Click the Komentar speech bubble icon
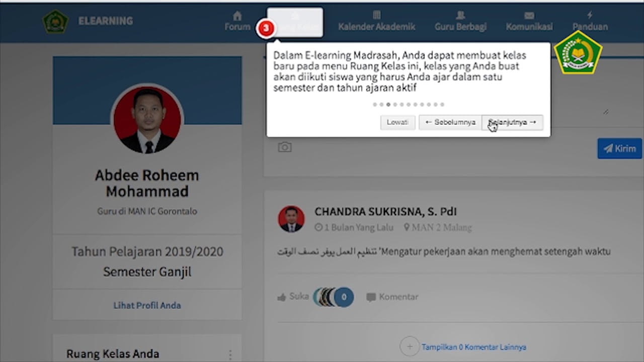 click(x=371, y=297)
